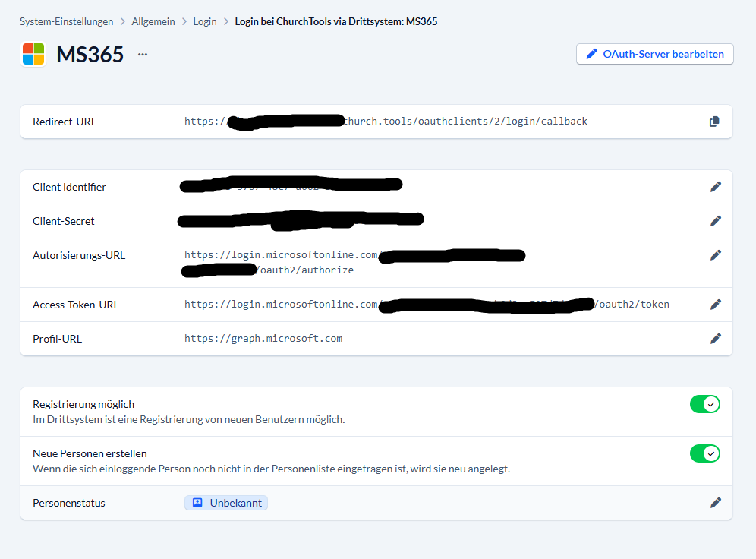Viewport: 756px width, 559px height.
Task: Click the Microsoft MS365 logo
Action: point(33,54)
